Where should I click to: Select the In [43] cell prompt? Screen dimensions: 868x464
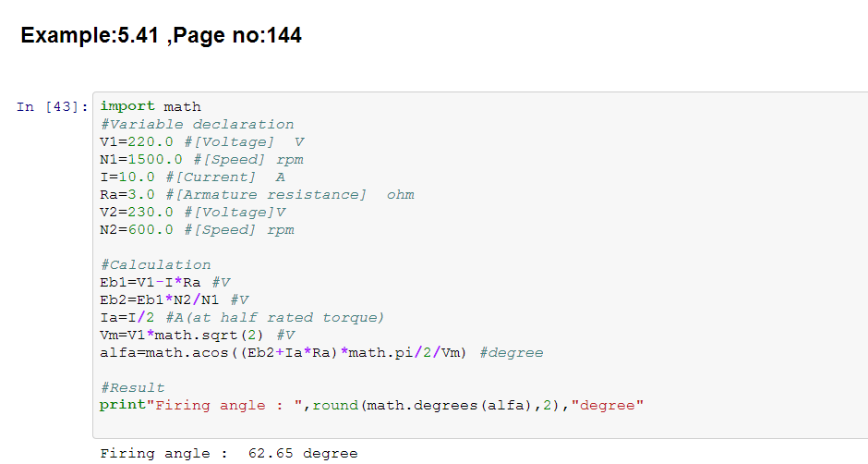click(x=53, y=107)
